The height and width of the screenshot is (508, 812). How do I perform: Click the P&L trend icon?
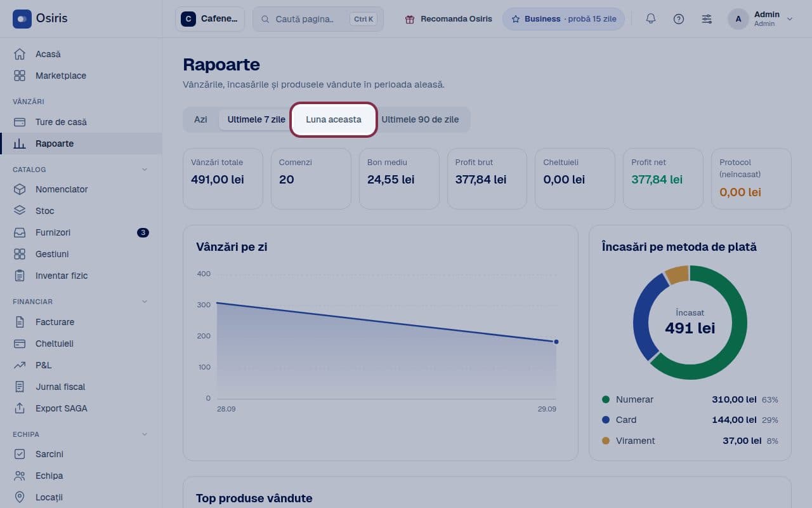click(20, 365)
